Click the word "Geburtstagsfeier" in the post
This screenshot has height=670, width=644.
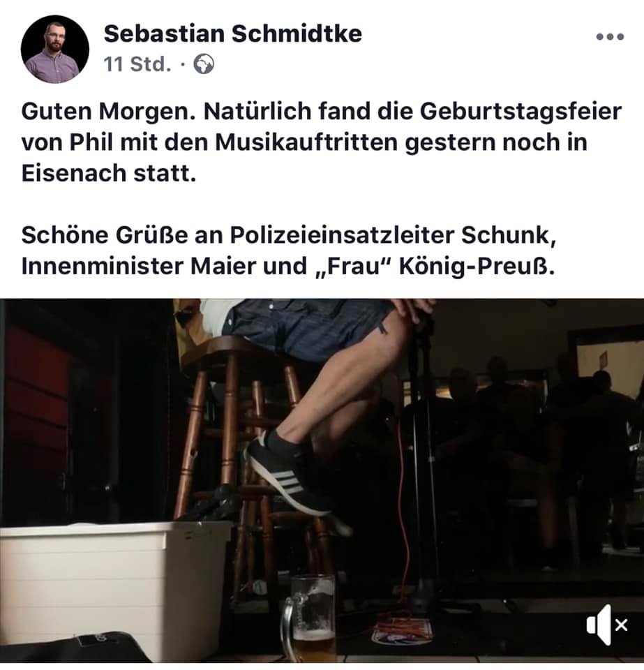[x=521, y=112]
